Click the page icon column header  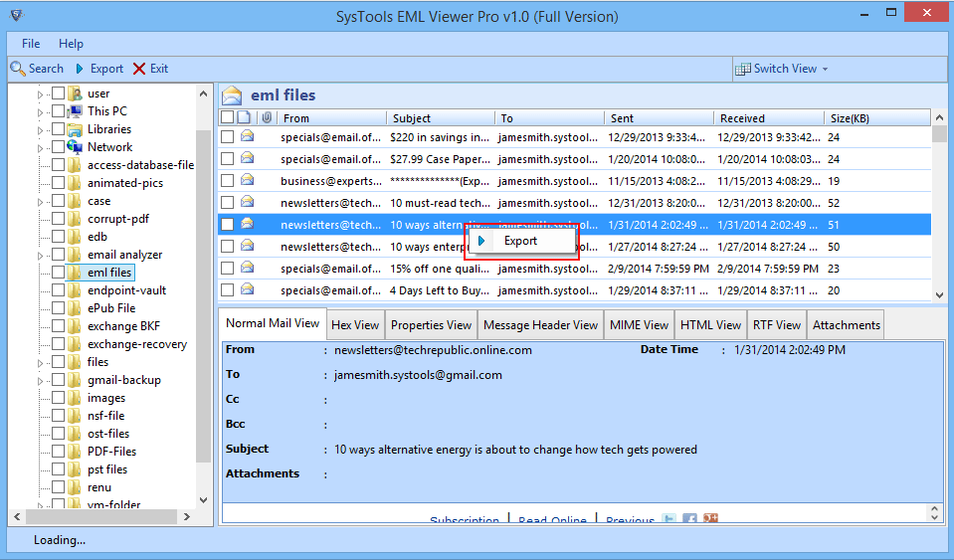click(244, 117)
